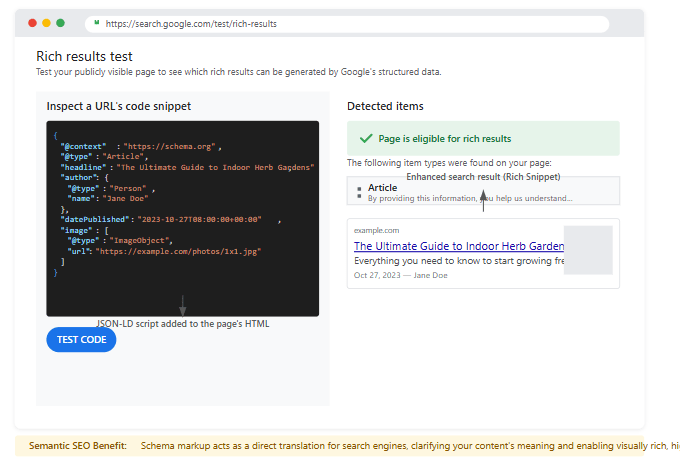Click the preview image thumbnail placeholder
The image size is (687, 470).
(x=588, y=250)
